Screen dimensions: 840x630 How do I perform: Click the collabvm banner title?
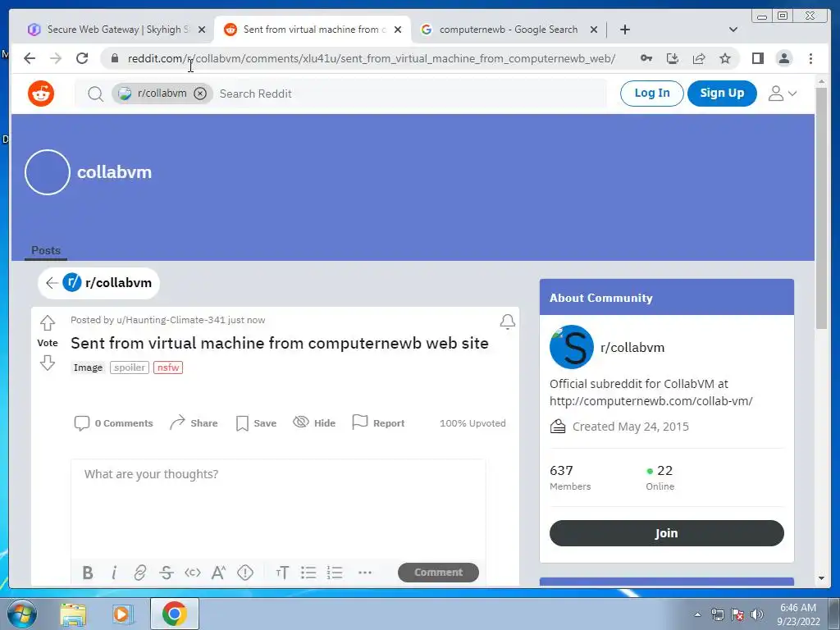point(114,172)
